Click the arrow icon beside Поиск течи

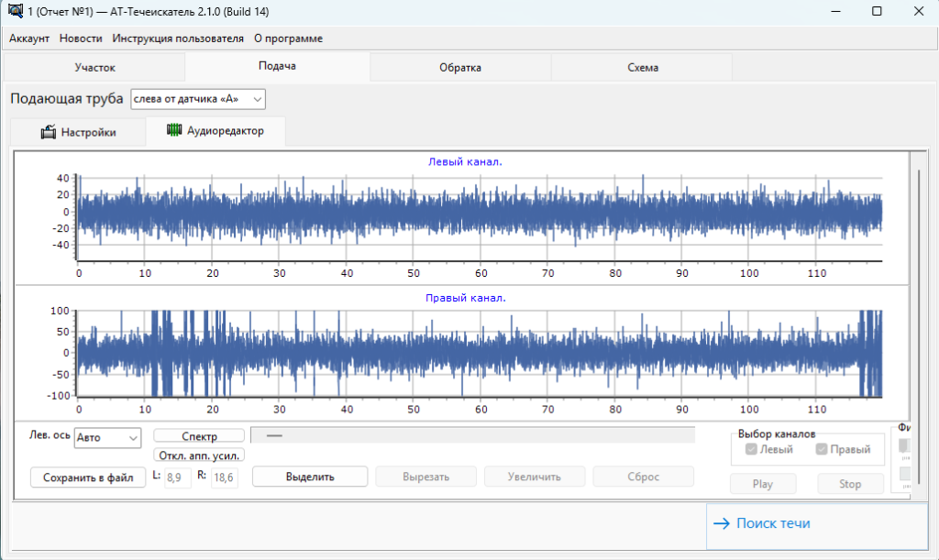[x=721, y=523]
